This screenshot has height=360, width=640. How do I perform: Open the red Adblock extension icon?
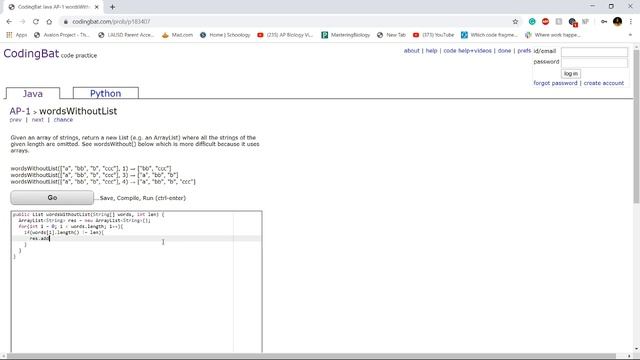click(x=545, y=22)
